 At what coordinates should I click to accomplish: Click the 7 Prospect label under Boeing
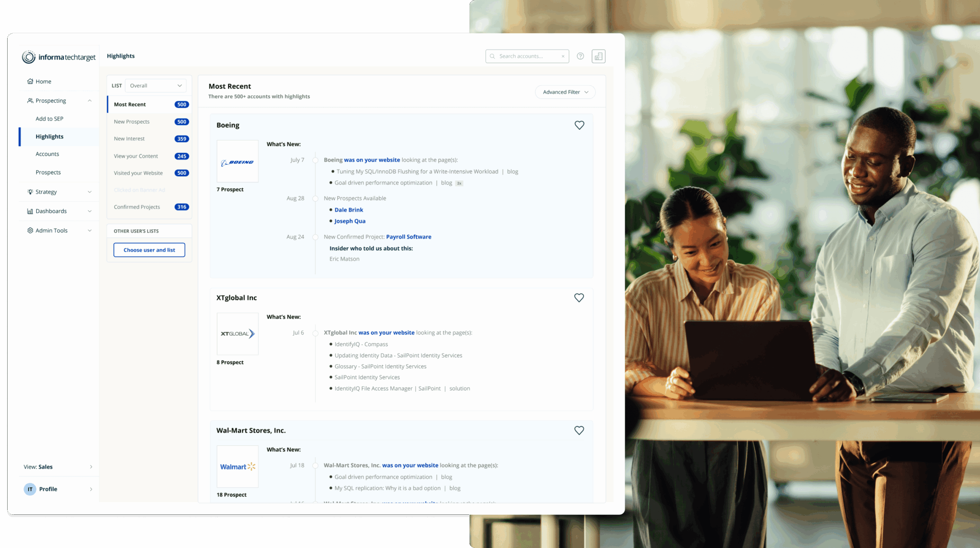[230, 189]
